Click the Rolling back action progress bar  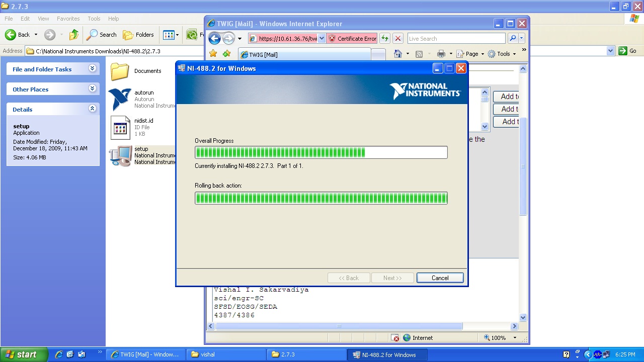321,198
